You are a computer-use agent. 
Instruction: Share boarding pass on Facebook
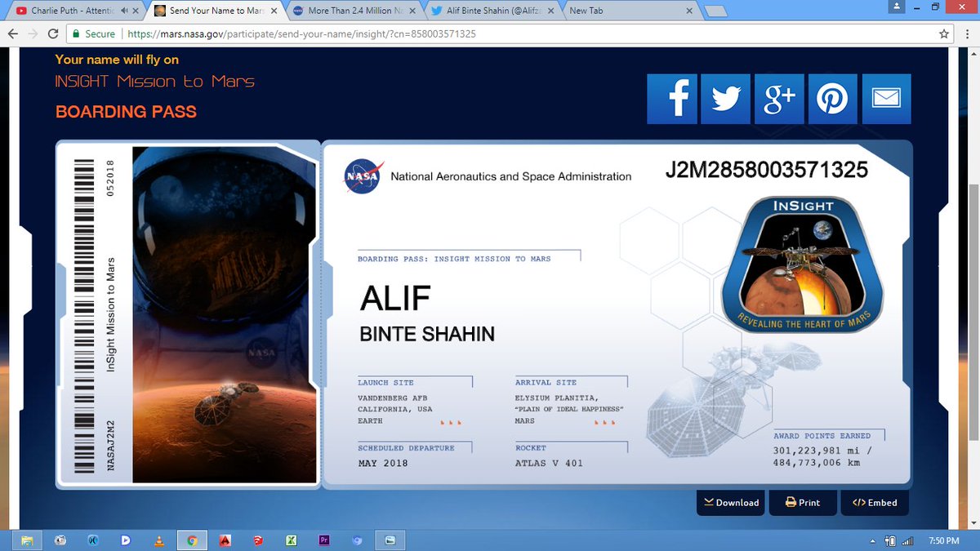tap(672, 100)
